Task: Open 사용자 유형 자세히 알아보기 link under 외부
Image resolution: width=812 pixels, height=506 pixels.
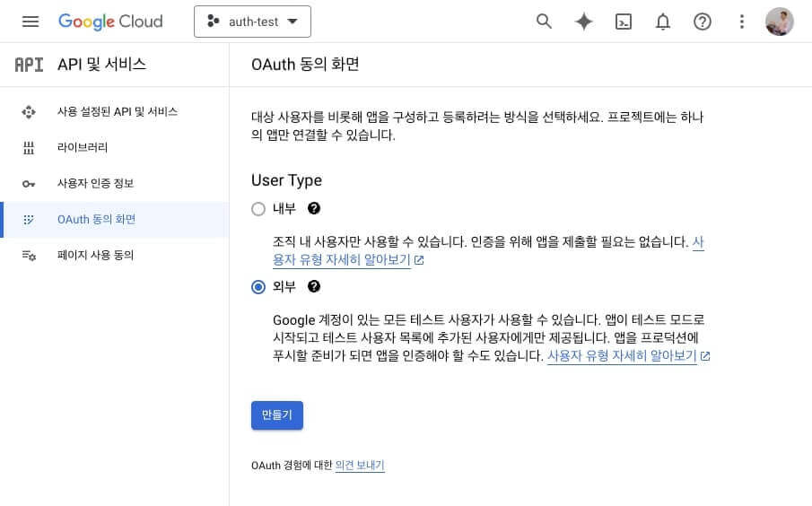Action: click(628, 356)
